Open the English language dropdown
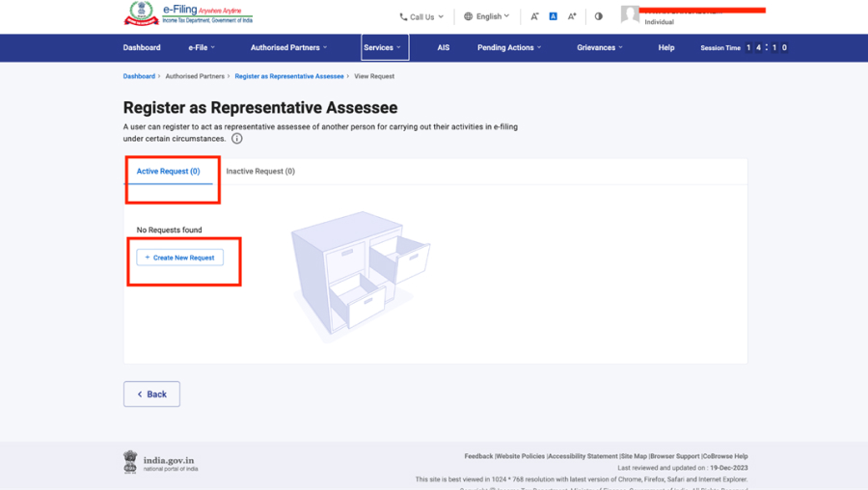 pyautogui.click(x=487, y=16)
